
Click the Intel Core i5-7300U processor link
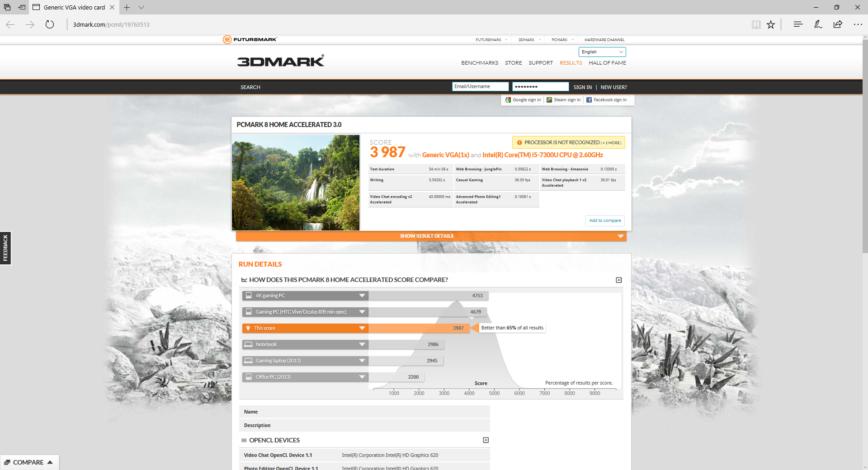pyautogui.click(x=542, y=155)
